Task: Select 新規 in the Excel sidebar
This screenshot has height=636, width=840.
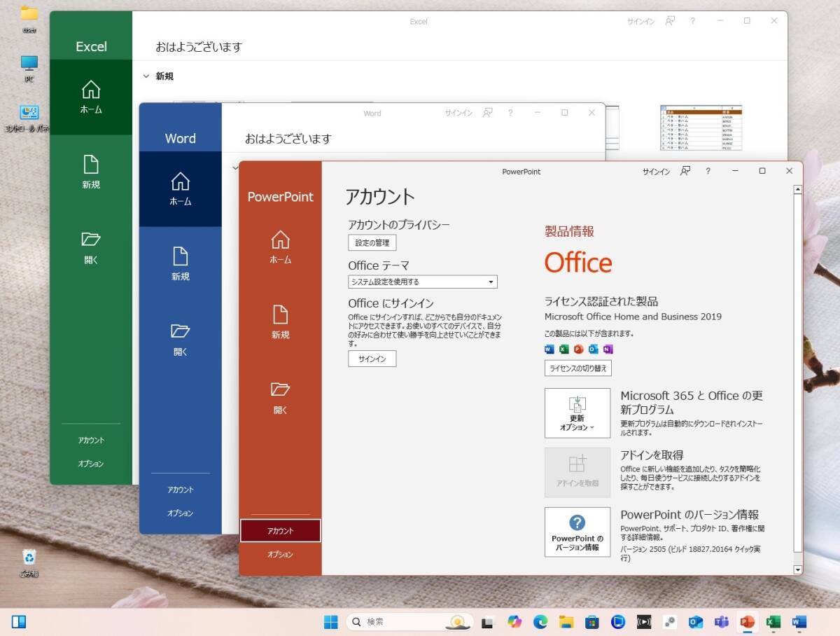Action: pos(91,172)
